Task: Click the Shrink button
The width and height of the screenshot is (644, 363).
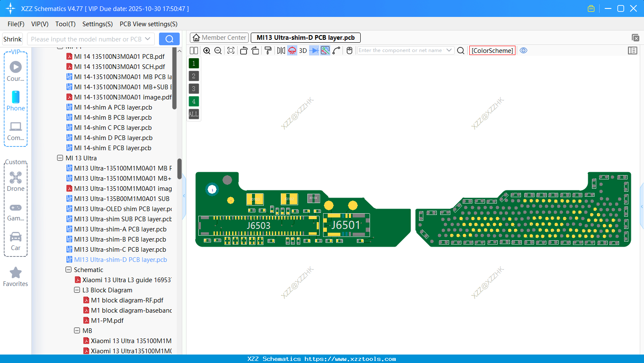Action: coord(12,38)
